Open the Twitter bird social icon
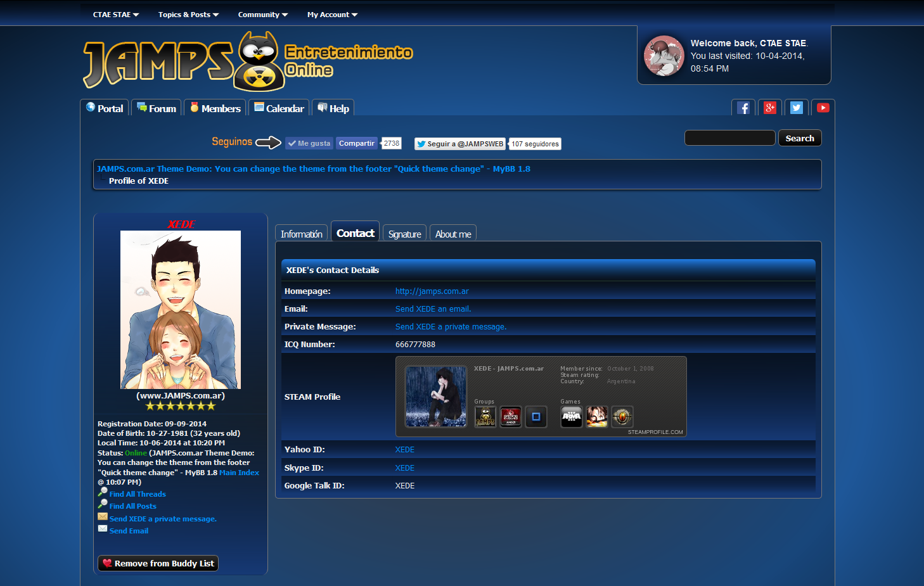Viewport: 924px width, 586px height. tap(797, 108)
